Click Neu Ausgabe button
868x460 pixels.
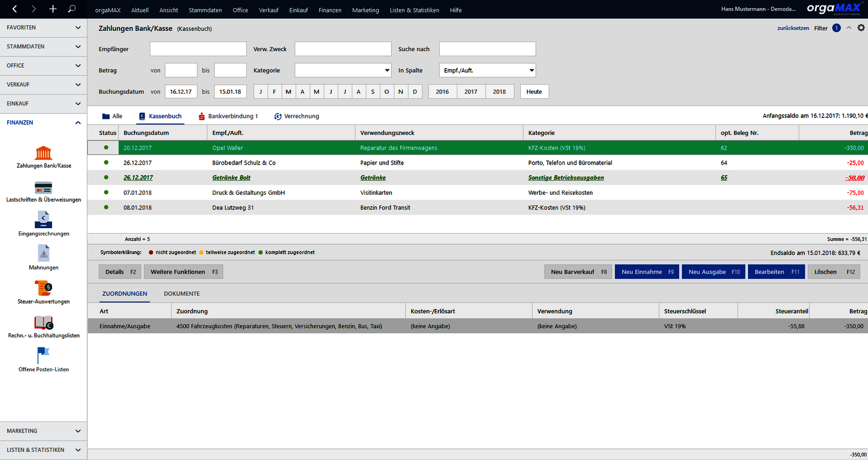pyautogui.click(x=714, y=272)
